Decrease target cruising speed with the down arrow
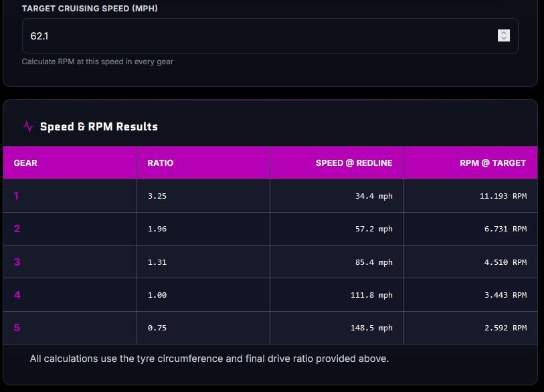This screenshot has height=392, width=544. [504, 38]
